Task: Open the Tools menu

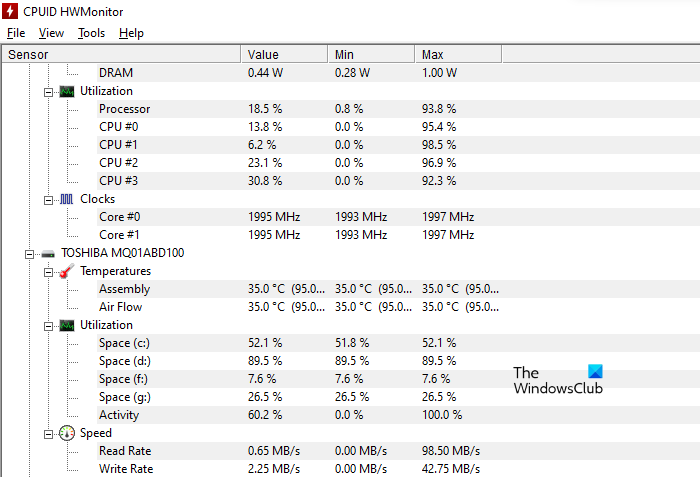Action: [91, 33]
